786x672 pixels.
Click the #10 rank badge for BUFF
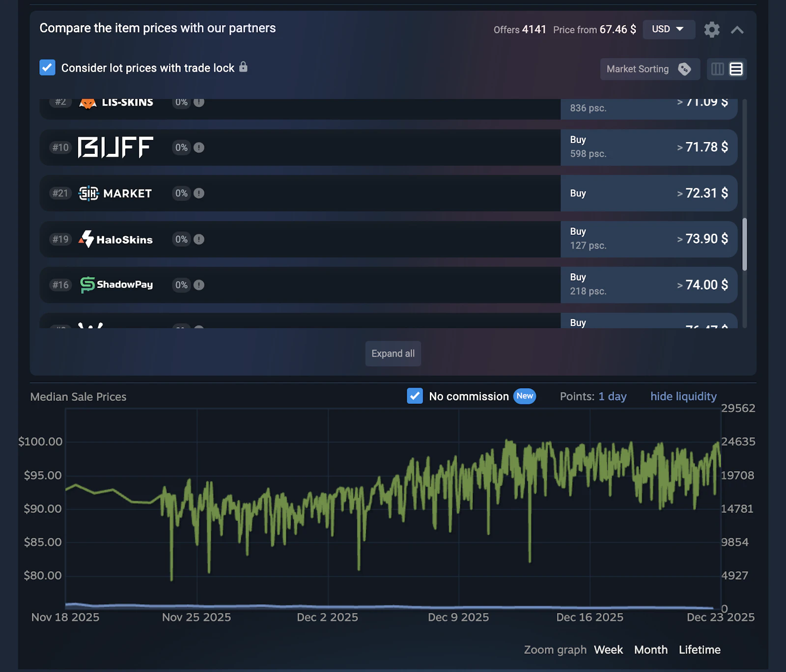tap(61, 147)
